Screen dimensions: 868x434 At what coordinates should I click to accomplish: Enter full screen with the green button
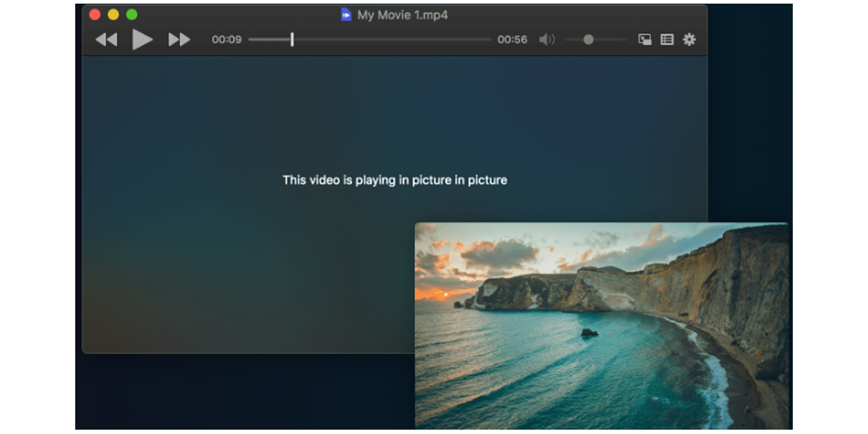click(x=132, y=14)
